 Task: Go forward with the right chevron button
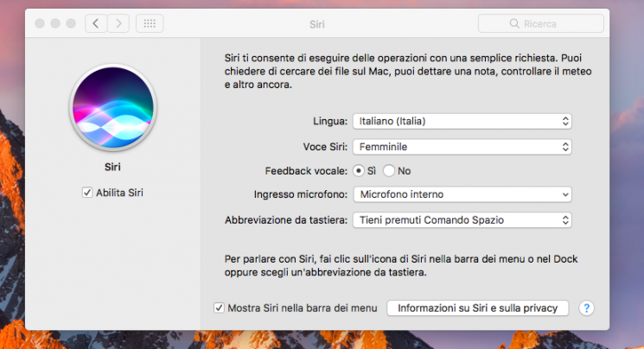(x=118, y=23)
